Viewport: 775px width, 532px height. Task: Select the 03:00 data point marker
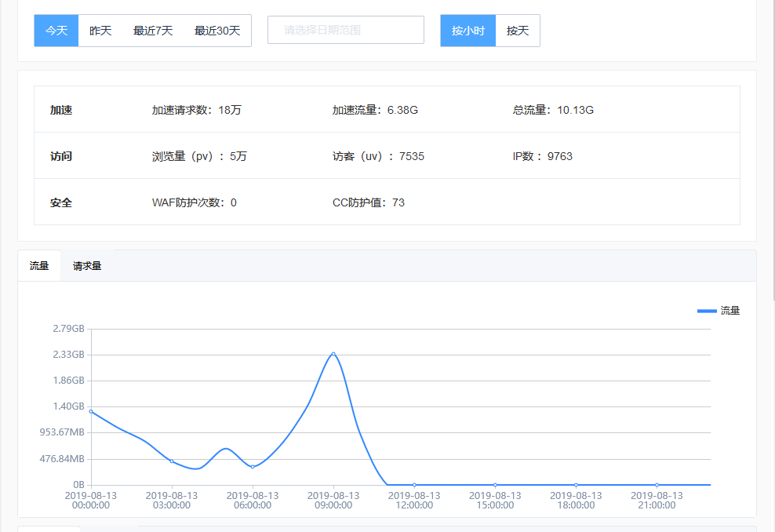click(x=172, y=461)
